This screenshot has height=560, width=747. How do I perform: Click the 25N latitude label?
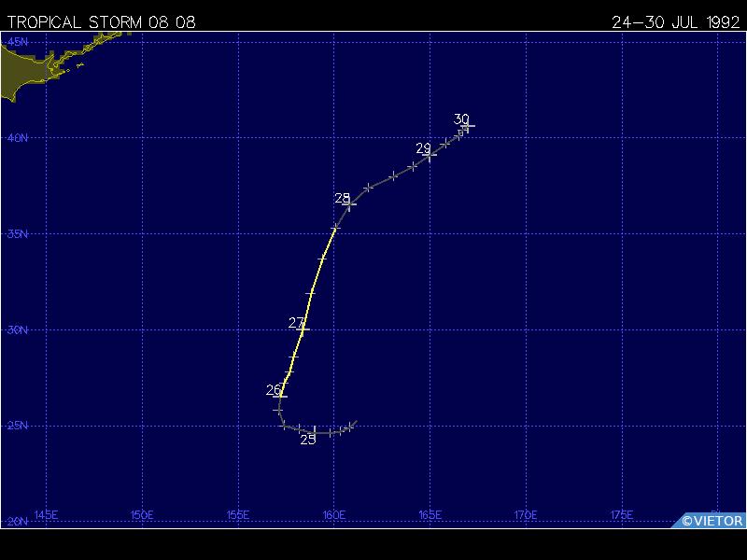click(x=18, y=426)
